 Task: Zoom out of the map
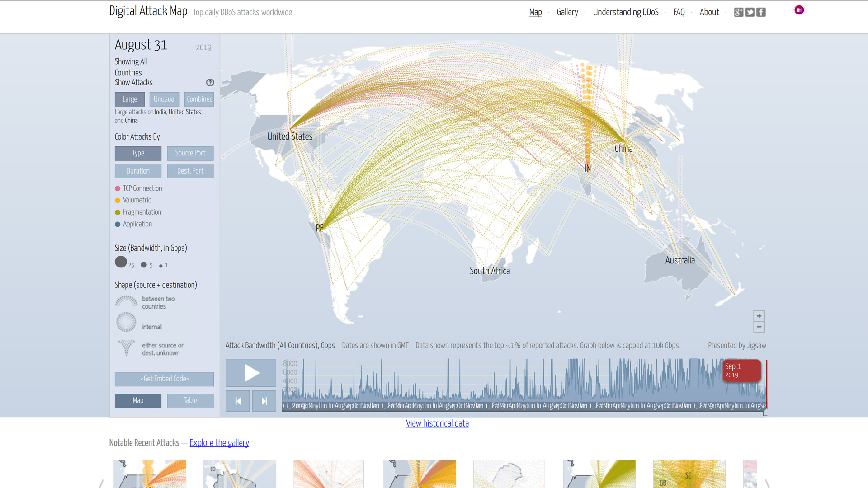tap(759, 327)
